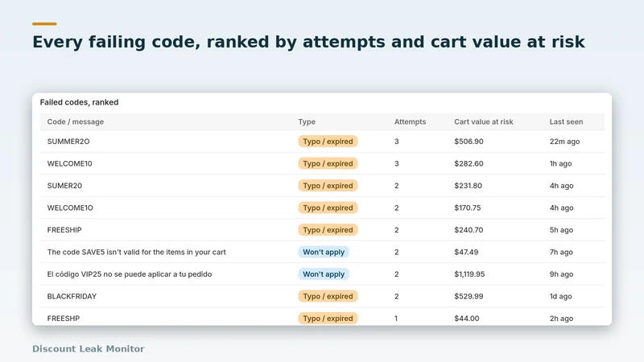Click the '1h ago' last seen value
Screen dimensions: 644x362
point(560,164)
